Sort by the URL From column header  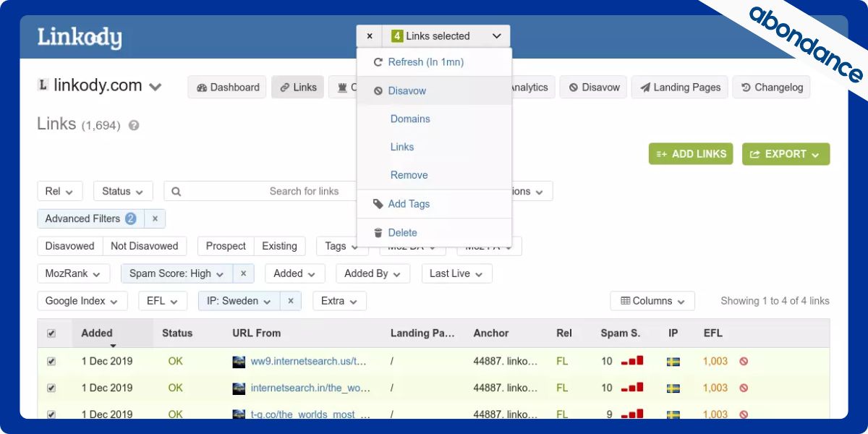257,333
